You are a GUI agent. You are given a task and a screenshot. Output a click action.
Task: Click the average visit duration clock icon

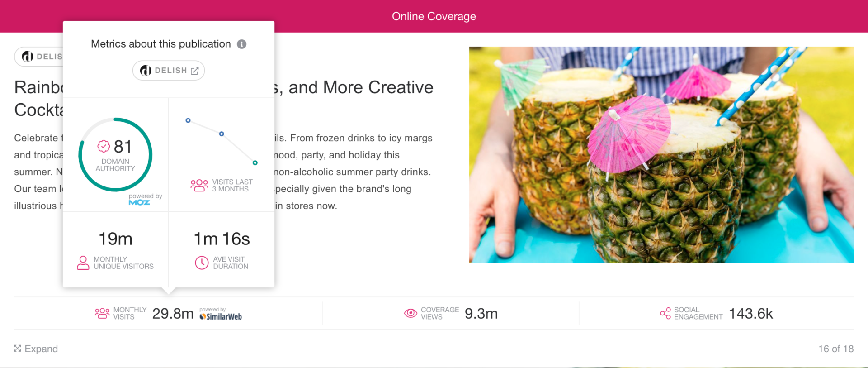pyautogui.click(x=202, y=263)
